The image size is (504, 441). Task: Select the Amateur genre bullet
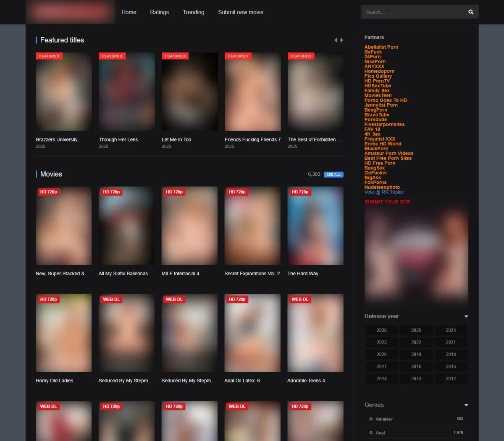(371, 419)
